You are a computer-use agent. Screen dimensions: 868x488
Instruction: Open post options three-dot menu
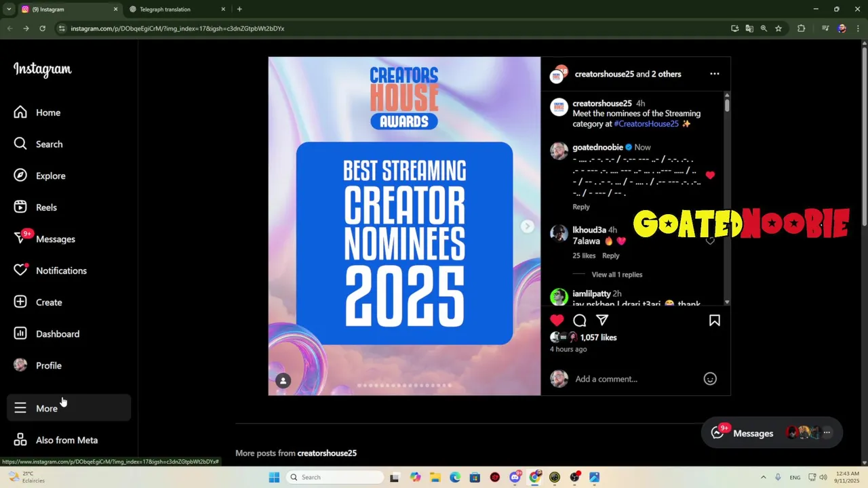(714, 74)
